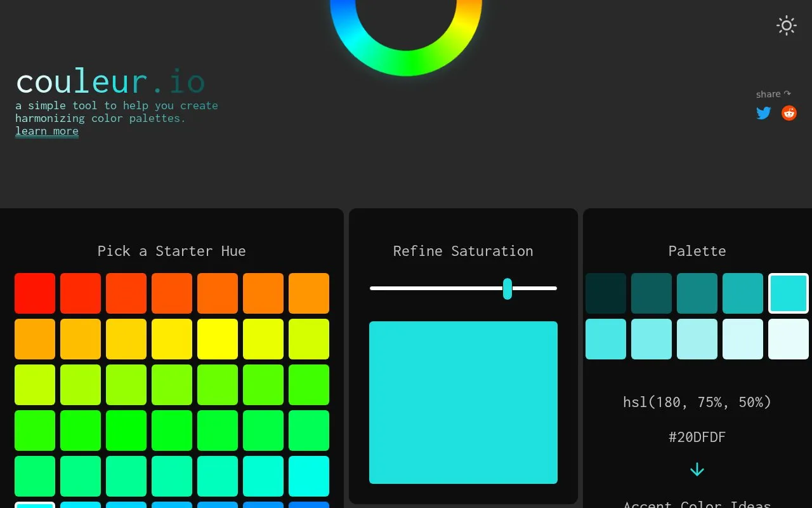Pick the first swatch in the Palette's bottom row
Screen dimensions: 812x508
click(606, 339)
